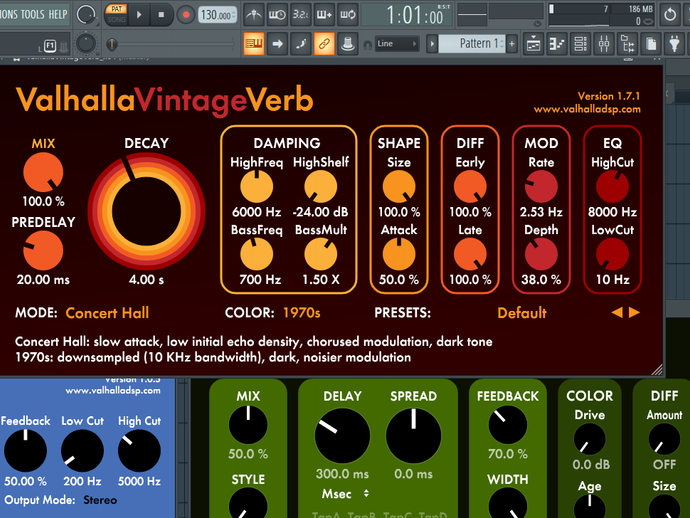Screen dimensions: 690x518
Task: Open the Channel rack icon
Action: pos(580,44)
